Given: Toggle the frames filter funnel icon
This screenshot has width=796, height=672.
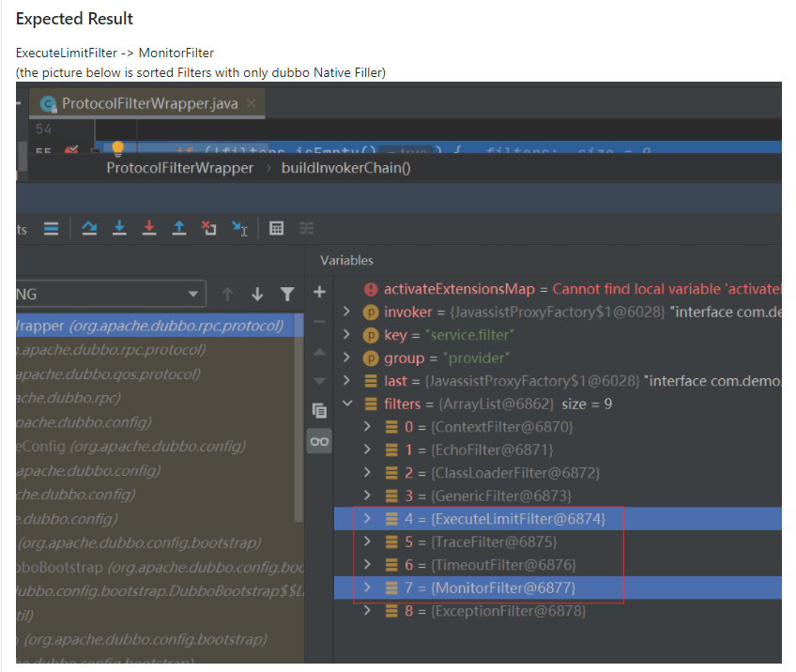Looking at the screenshot, I should pos(287,294).
